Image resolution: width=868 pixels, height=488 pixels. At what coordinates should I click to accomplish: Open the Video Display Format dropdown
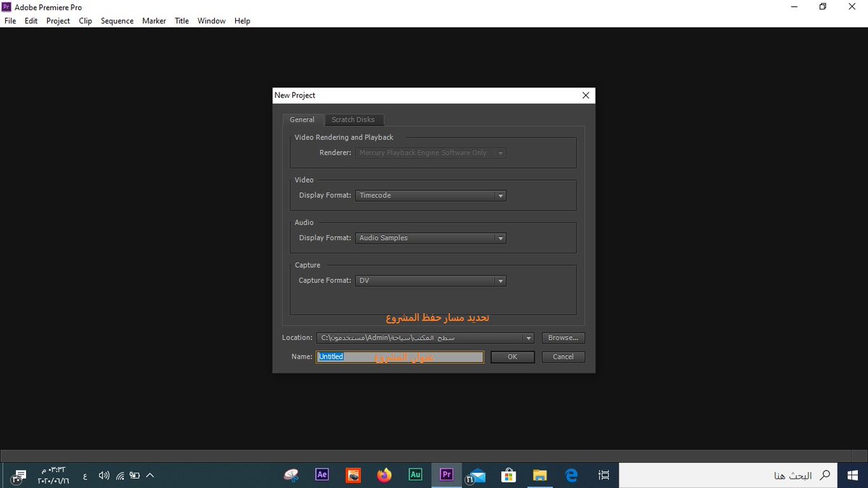click(x=431, y=196)
